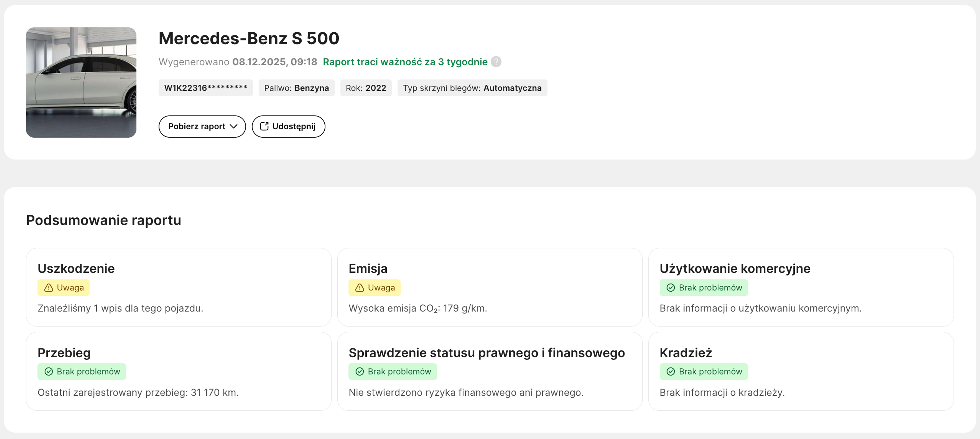Open the Użytkowanie komercyjne card heading

(735, 269)
